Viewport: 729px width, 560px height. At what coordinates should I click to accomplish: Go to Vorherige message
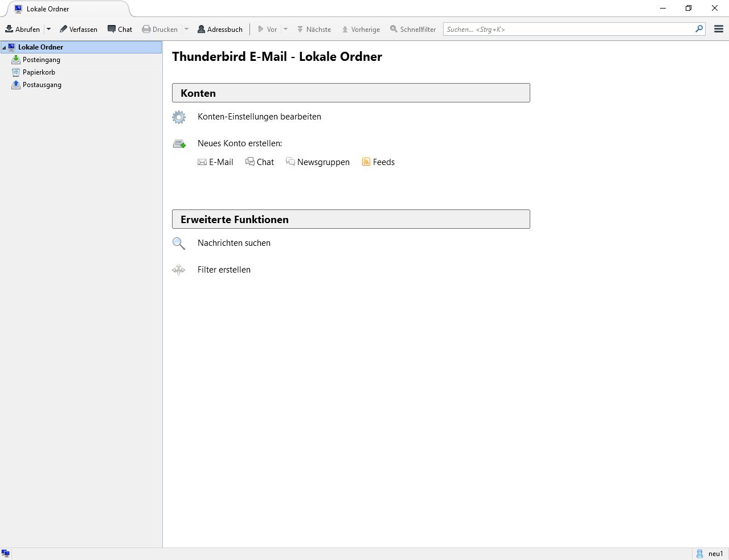tap(361, 29)
